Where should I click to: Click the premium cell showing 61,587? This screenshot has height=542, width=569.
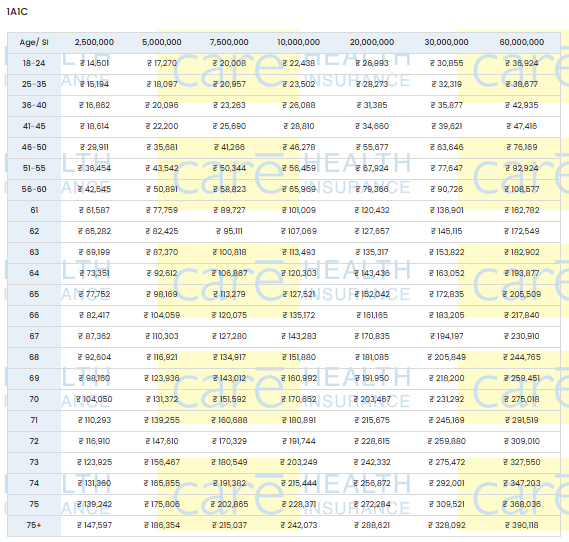pyautogui.click(x=94, y=210)
